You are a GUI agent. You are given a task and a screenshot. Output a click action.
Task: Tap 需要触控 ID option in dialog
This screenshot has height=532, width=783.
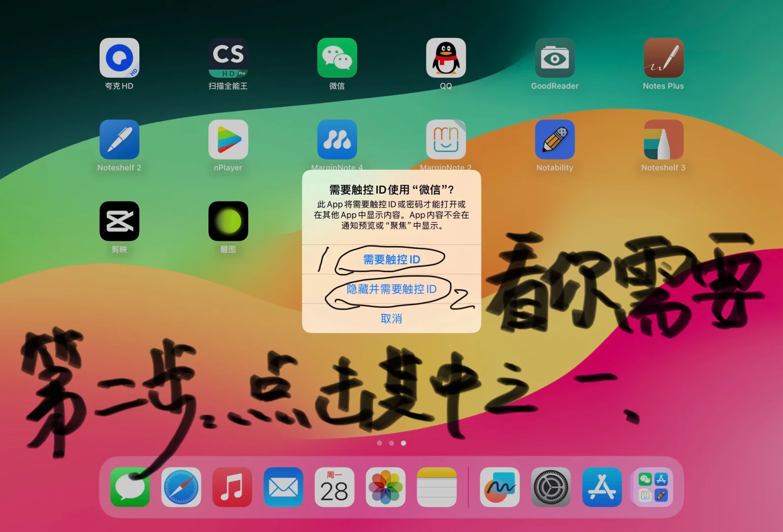click(391, 260)
